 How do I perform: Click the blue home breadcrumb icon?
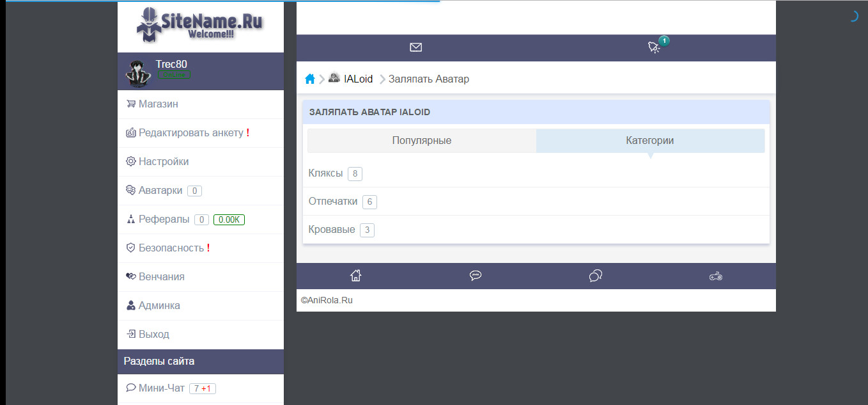310,79
